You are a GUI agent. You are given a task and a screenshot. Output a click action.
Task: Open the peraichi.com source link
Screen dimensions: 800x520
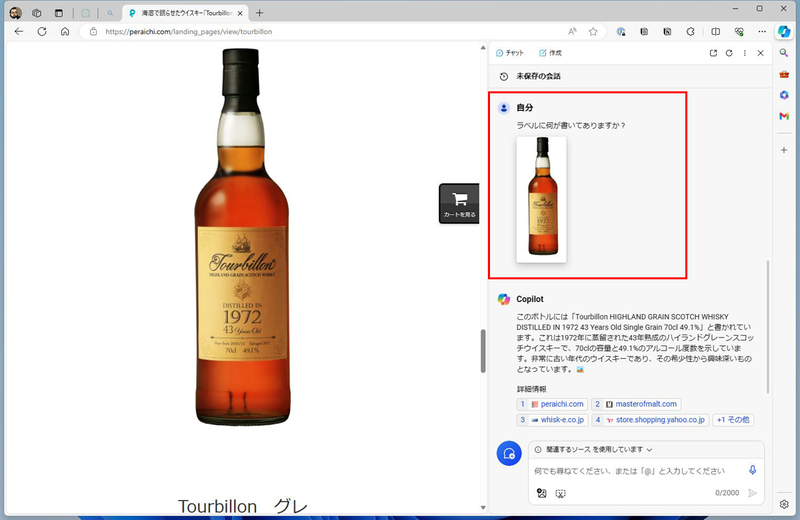tap(552, 404)
